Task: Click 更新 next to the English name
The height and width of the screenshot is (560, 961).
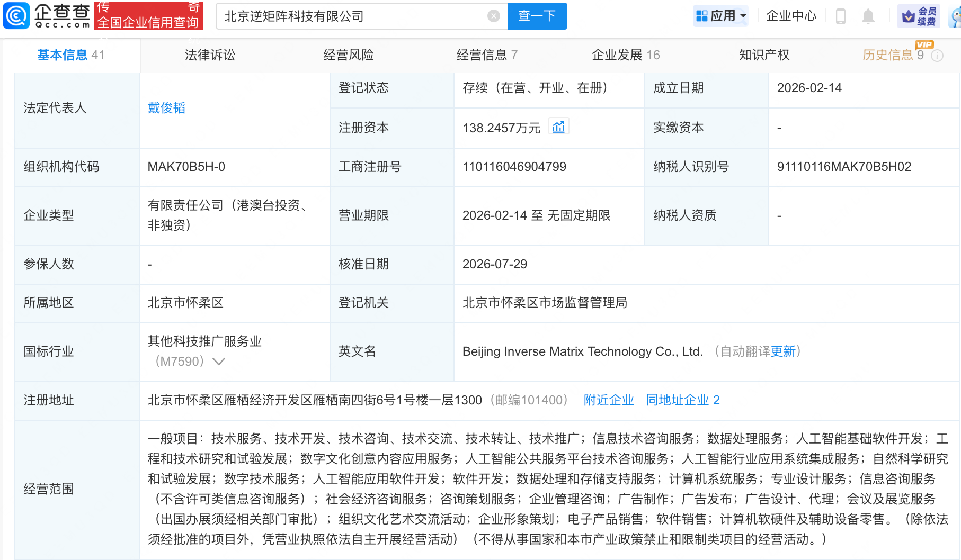Action: coord(783,351)
